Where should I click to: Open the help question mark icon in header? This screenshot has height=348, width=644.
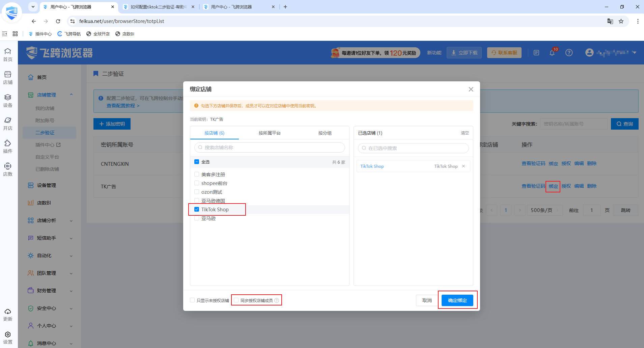pyautogui.click(x=569, y=53)
